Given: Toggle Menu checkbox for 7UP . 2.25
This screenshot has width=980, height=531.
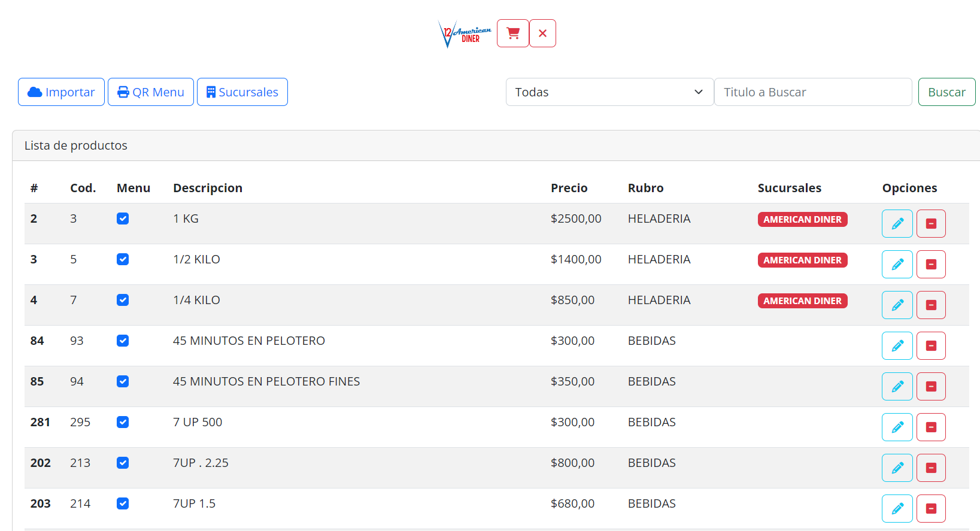Looking at the screenshot, I should tap(123, 463).
